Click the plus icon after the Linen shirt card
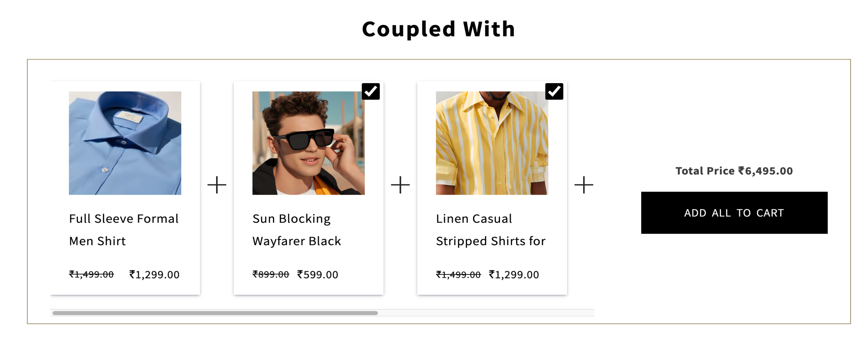This screenshot has width=868, height=337. pyautogui.click(x=584, y=185)
